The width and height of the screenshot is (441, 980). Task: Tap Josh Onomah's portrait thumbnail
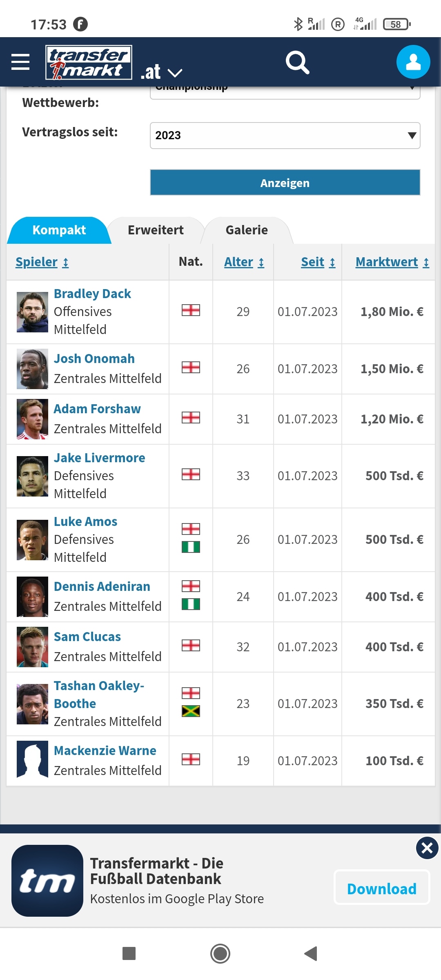[32, 369]
